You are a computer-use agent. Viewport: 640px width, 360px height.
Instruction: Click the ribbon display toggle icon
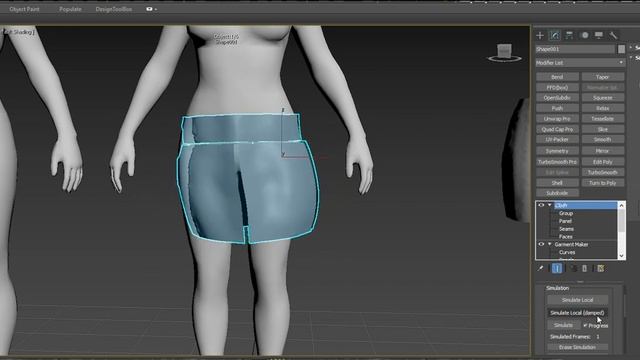pos(149,9)
